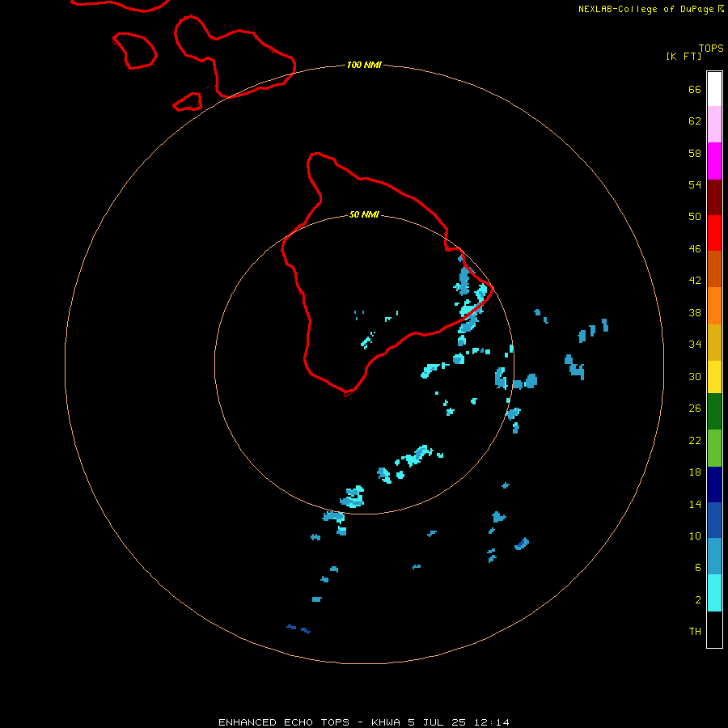Click the legend value 58
Viewport: 728px width, 728px height.
click(x=695, y=153)
